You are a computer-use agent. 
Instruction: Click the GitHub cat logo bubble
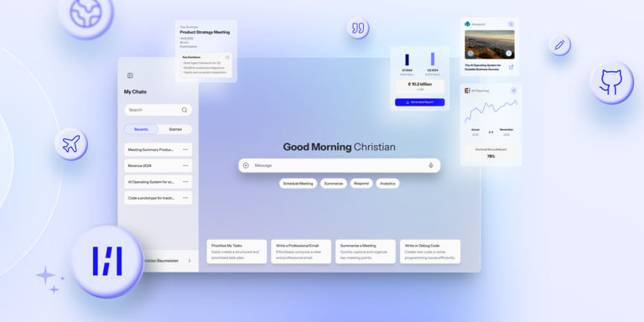(x=611, y=82)
